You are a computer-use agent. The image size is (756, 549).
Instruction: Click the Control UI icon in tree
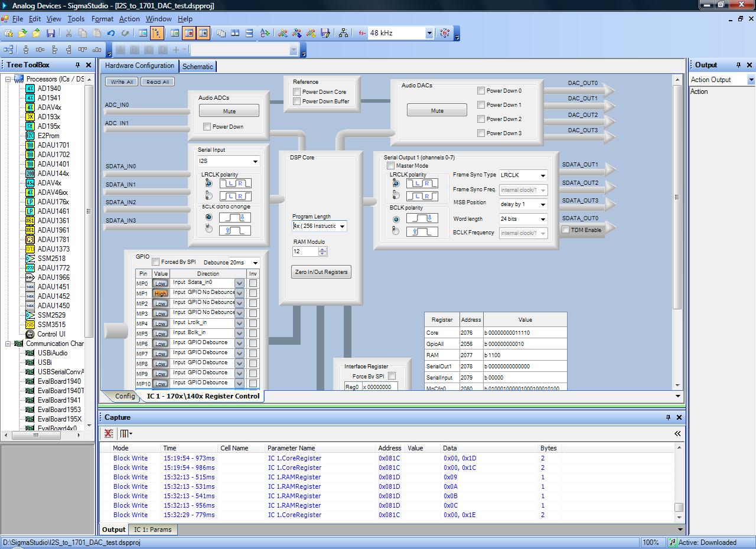click(30, 334)
